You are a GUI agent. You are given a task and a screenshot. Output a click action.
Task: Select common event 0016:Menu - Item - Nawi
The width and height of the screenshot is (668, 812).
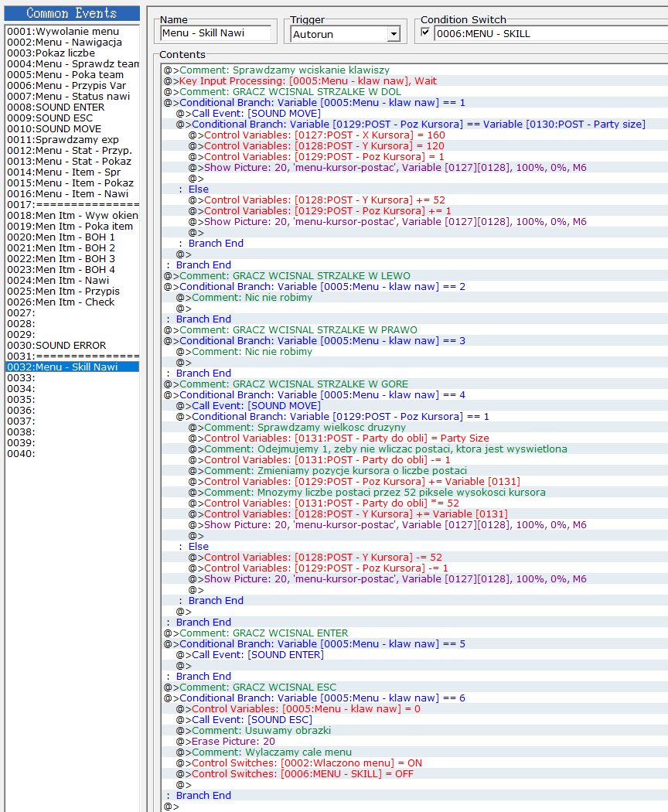[72, 194]
